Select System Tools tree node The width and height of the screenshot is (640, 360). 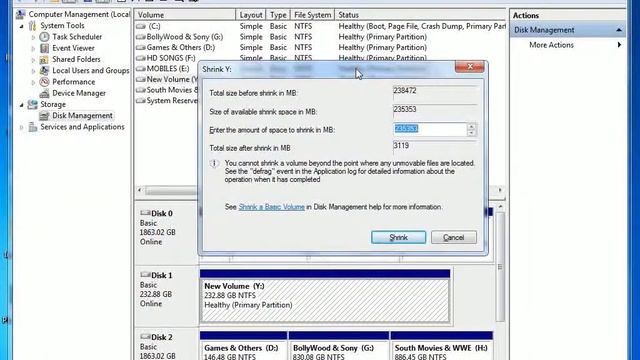(62, 26)
